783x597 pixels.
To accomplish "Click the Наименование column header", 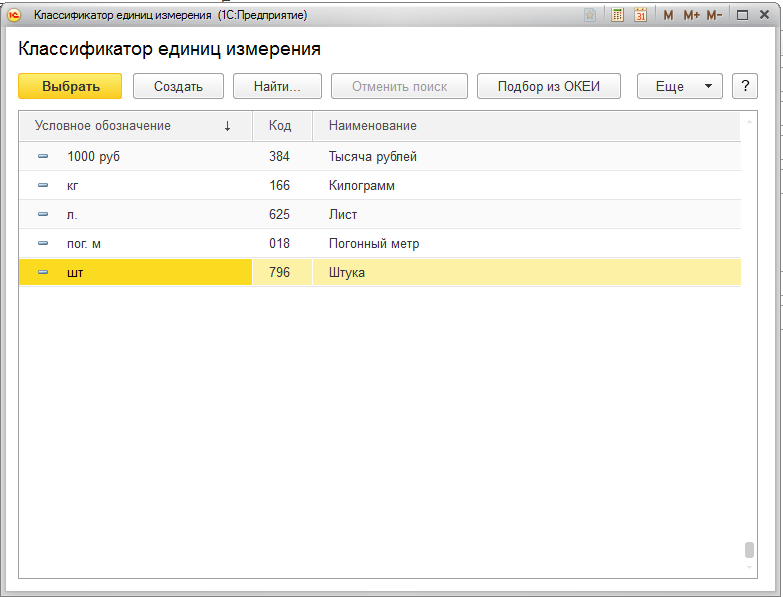I will coord(373,126).
